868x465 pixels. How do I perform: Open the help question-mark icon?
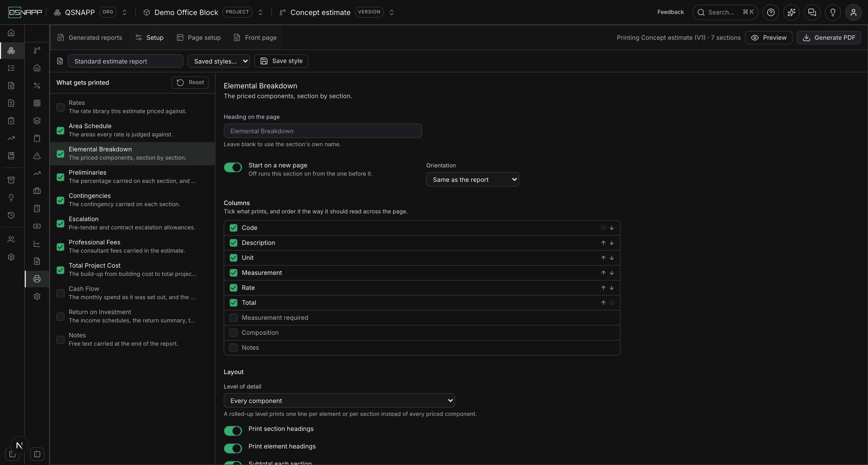pyautogui.click(x=771, y=12)
